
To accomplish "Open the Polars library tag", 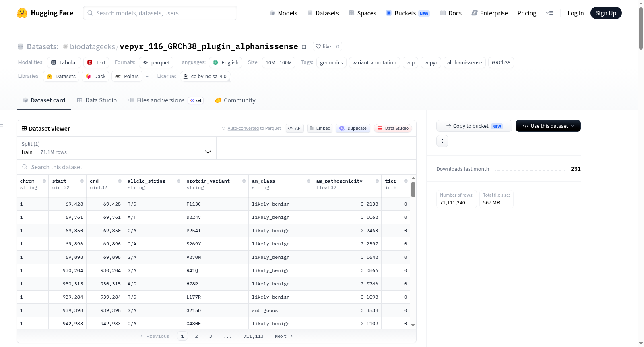I will tap(127, 76).
